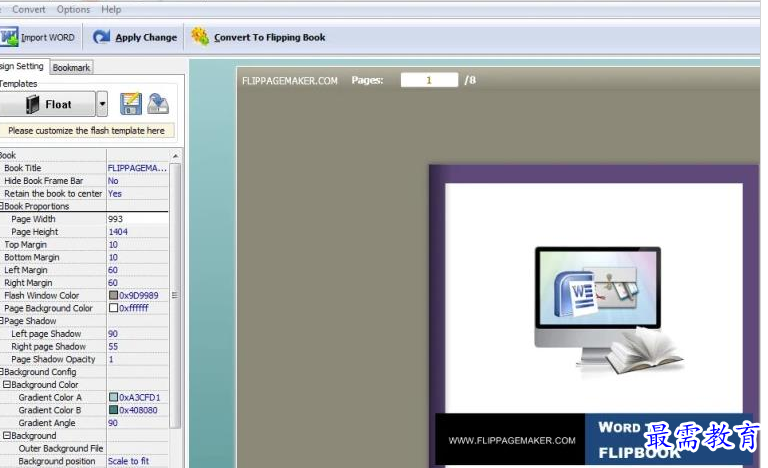Click the Convert To Flipping Book gear icon
768x468 pixels.
200,36
